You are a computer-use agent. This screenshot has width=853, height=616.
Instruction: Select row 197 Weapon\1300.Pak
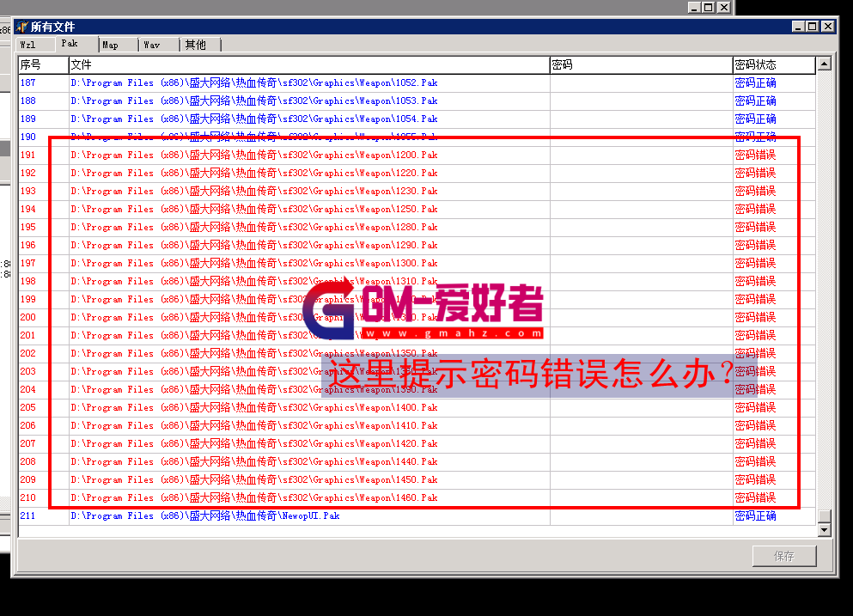coord(417,263)
